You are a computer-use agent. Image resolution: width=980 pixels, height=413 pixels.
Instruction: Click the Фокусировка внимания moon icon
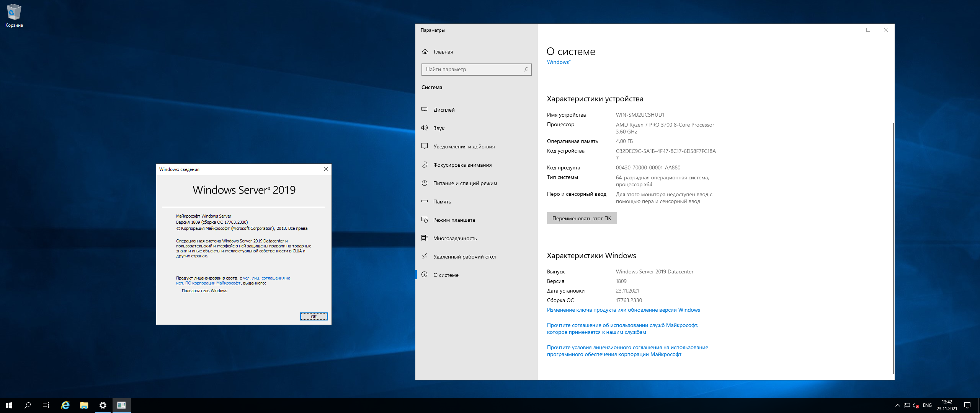[x=425, y=164]
